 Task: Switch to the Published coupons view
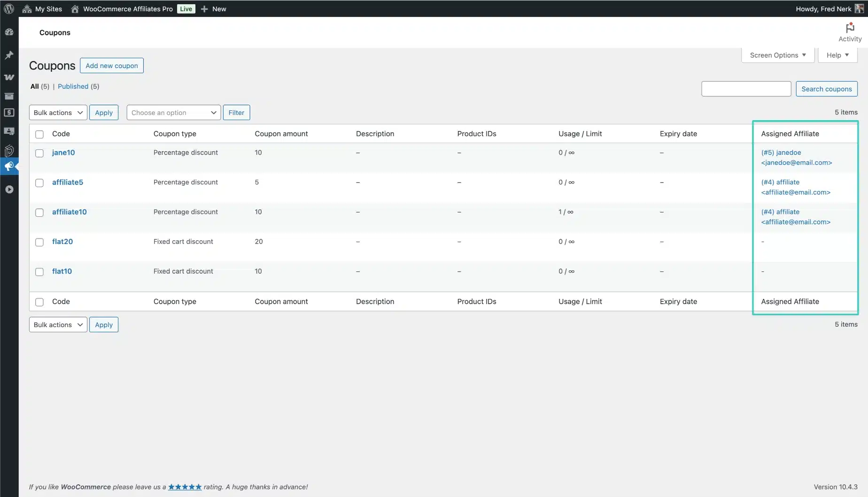tap(73, 86)
